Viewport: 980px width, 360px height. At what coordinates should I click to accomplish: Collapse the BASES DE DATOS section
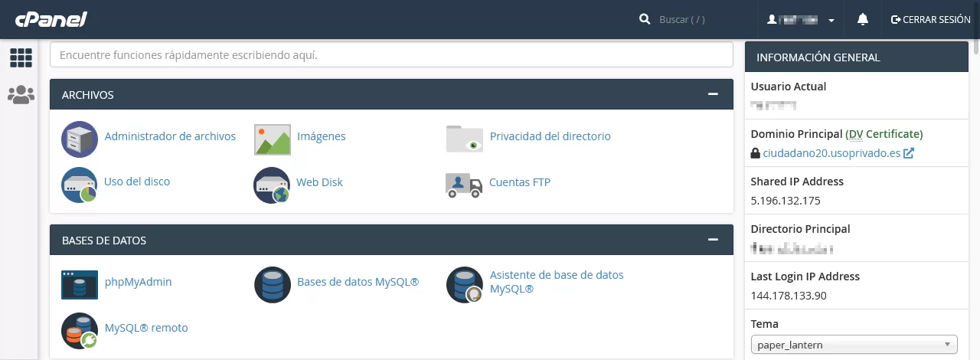point(713,240)
